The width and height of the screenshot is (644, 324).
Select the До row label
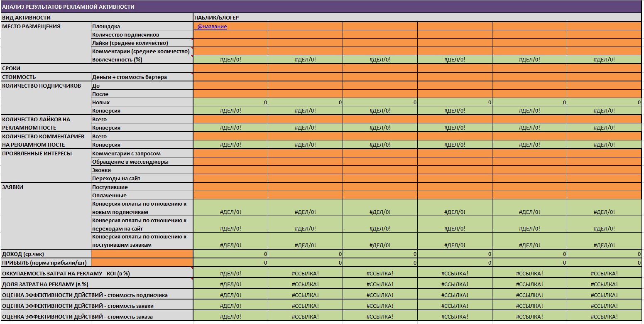pyautogui.click(x=142, y=86)
